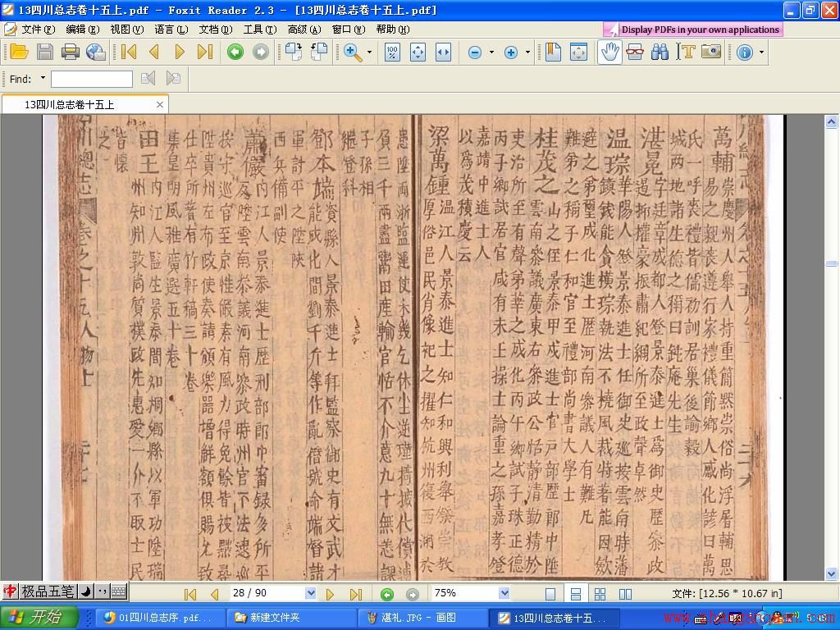This screenshot has height=630, width=840.
Task: Toggle facing pages layout in status bar
Action: (x=625, y=594)
